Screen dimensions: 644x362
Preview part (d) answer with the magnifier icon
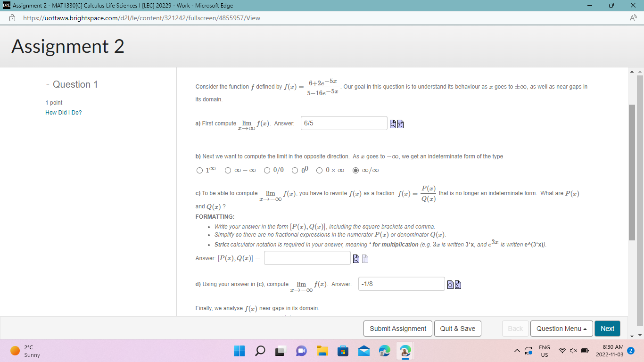450,284
